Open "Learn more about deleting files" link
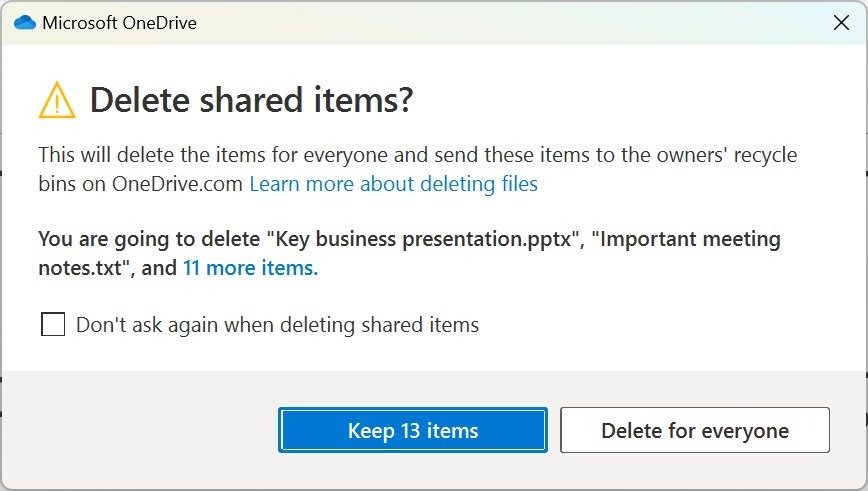 point(393,184)
